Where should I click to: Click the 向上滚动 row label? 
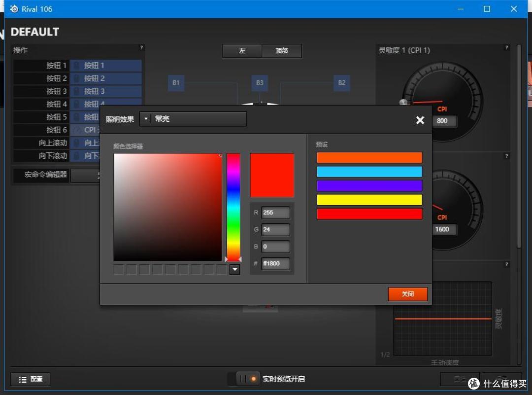point(53,143)
